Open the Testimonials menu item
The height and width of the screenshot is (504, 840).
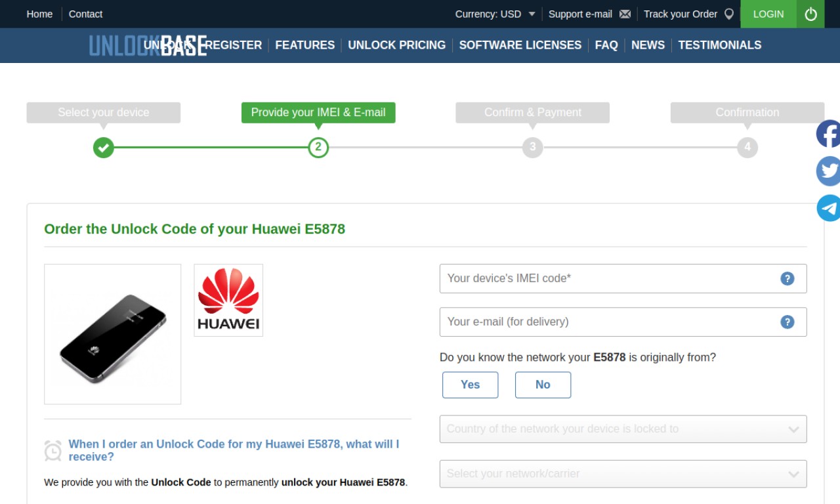click(x=720, y=45)
